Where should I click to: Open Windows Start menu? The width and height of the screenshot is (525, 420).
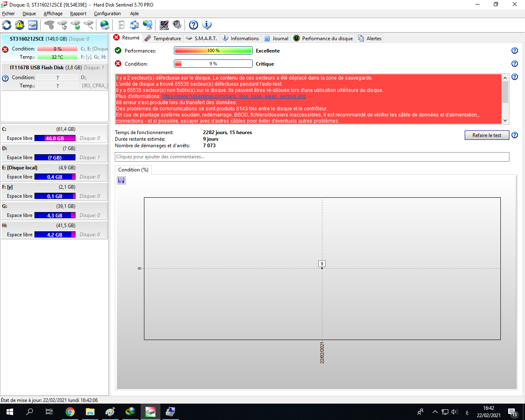coord(10,412)
